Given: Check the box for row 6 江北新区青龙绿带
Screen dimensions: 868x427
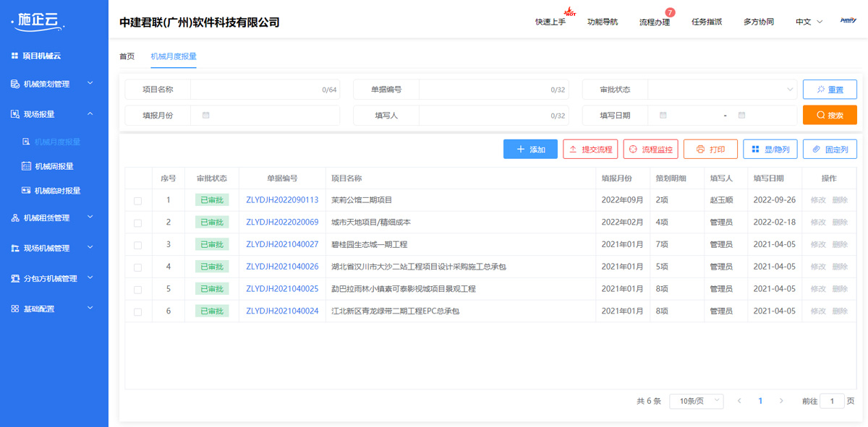Looking at the screenshot, I should coord(137,312).
